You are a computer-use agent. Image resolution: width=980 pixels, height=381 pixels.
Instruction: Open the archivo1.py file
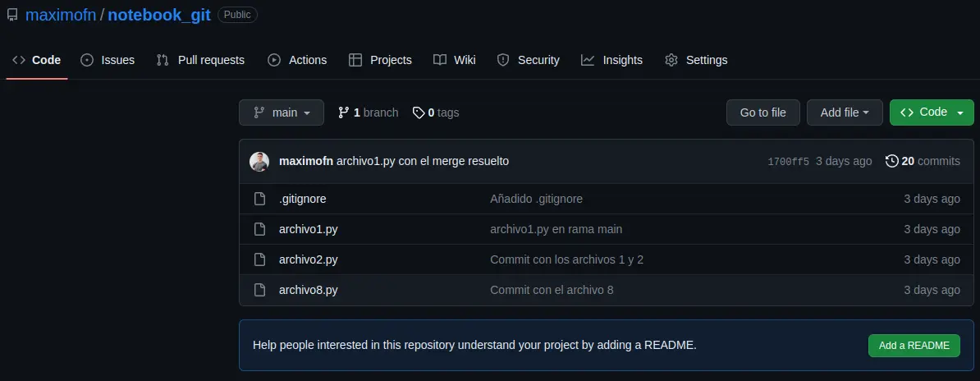coord(308,229)
